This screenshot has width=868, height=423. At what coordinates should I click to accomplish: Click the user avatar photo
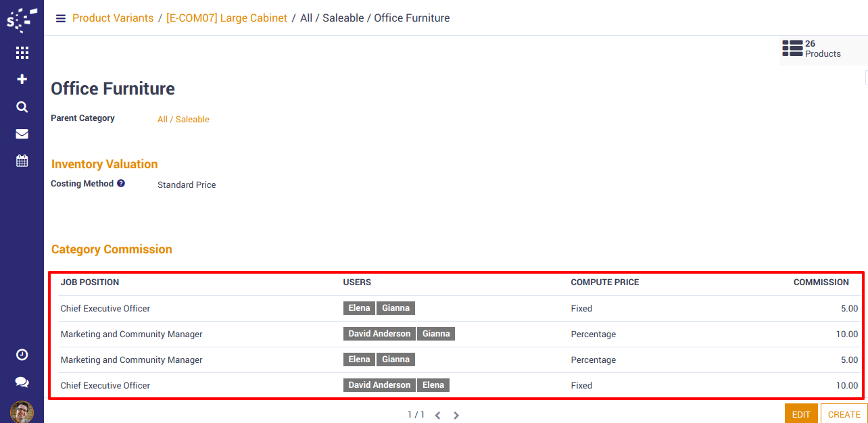pos(22,412)
